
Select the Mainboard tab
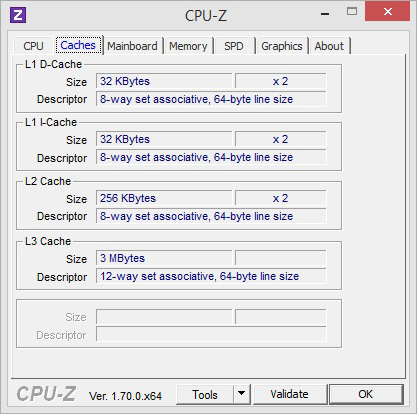(132, 46)
